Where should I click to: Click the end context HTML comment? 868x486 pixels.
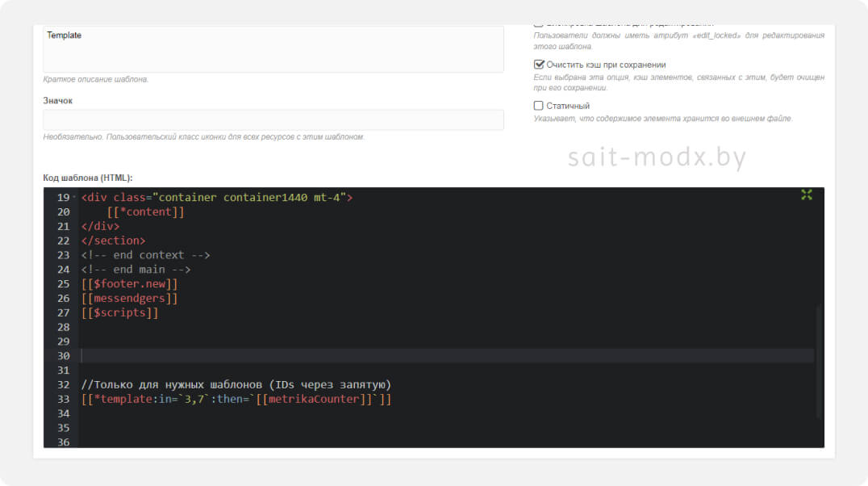pos(145,255)
